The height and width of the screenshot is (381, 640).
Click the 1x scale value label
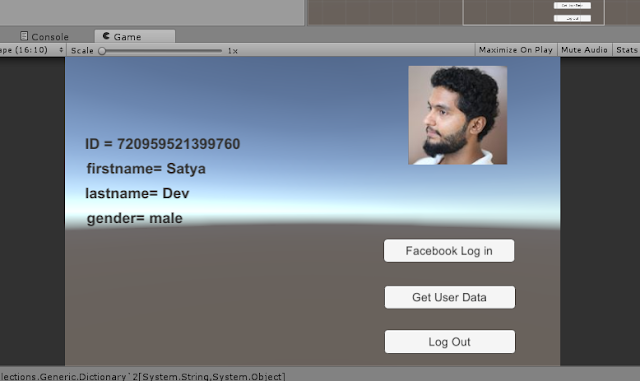[233, 51]
